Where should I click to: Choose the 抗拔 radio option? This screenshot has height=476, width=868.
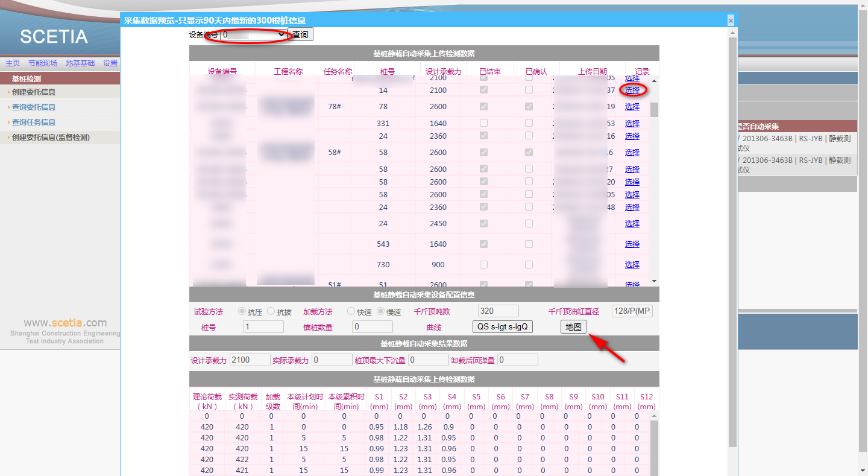coord(271,311)
